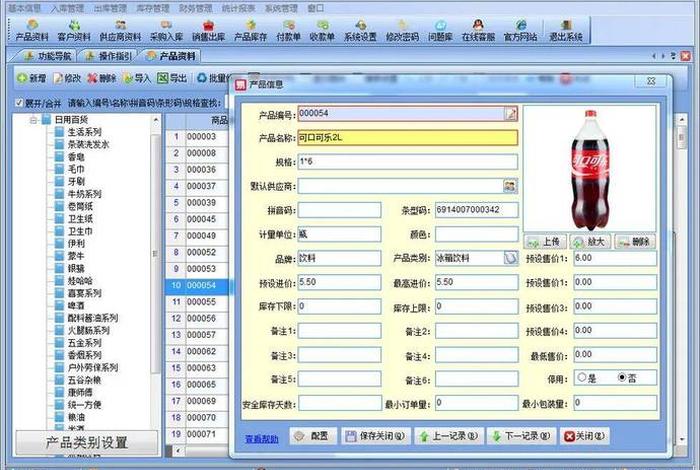
Task: Click the supplier picker icon beside 默认供应商
Action: click(x=510, y=186)
